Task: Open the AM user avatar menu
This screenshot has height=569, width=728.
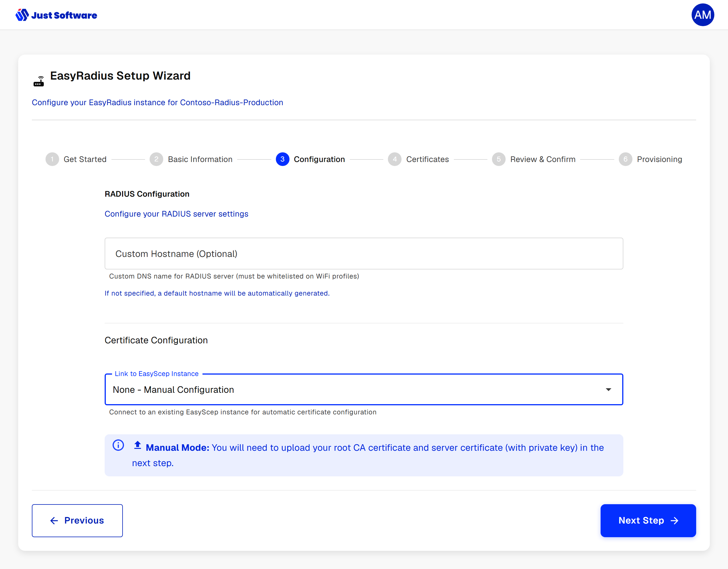Action: click(x=703, y=15)
